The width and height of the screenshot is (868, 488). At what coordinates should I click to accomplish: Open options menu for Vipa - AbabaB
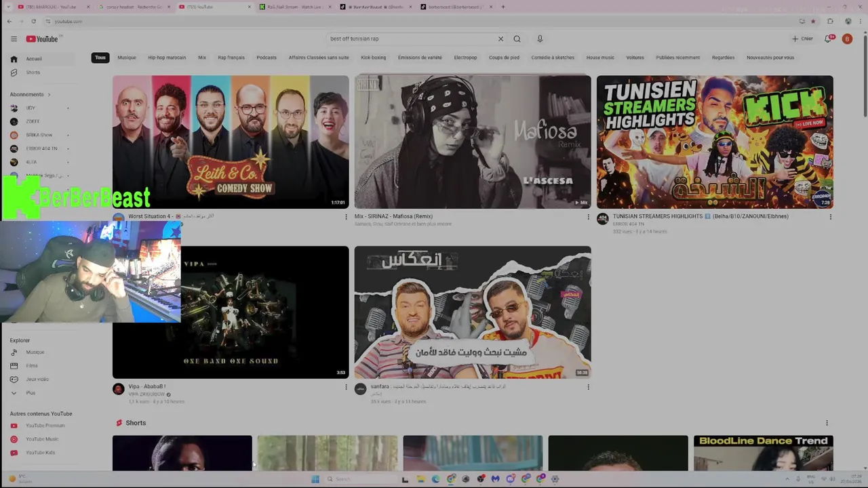346,387
